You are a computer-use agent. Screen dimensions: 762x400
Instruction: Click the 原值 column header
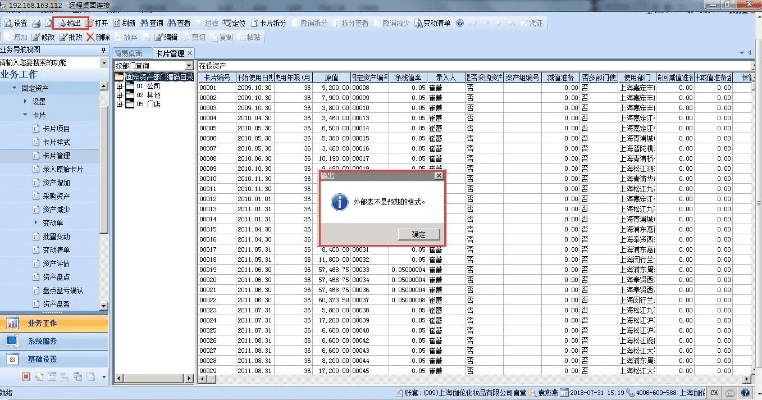(x=331, y=77)
